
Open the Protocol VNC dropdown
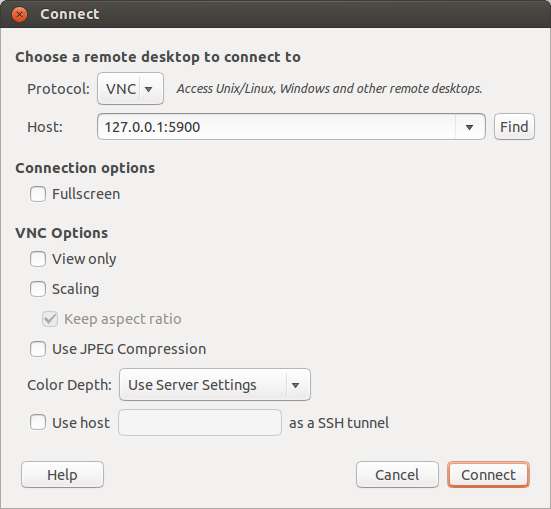(x=130, y=89)
